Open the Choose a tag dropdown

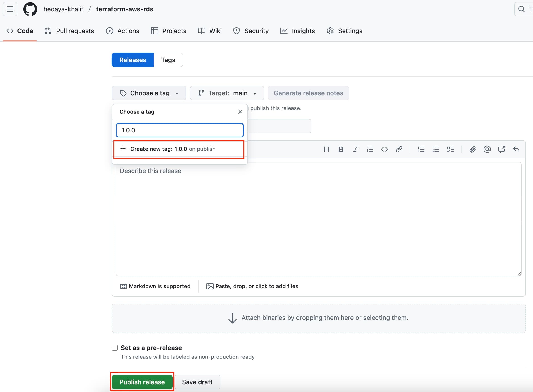(x=149, y=93)
